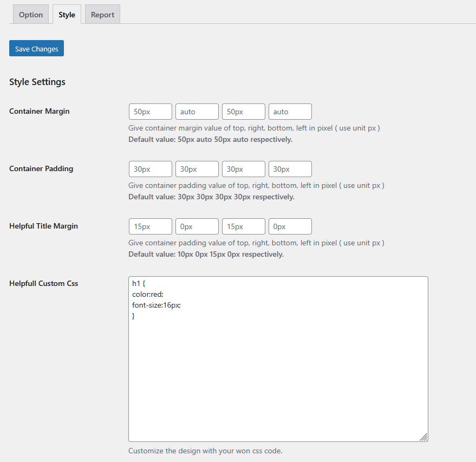Click Container Margin left value field
Viewport: 476px width, 462px height.
click(290, 112)
